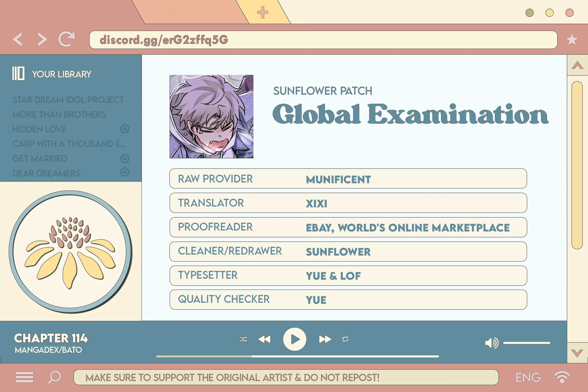Toggle the Heart icon next to Hidden Love
Image resolution: width=588 pixels, height=392 pixels.
[x=124, y=129]
